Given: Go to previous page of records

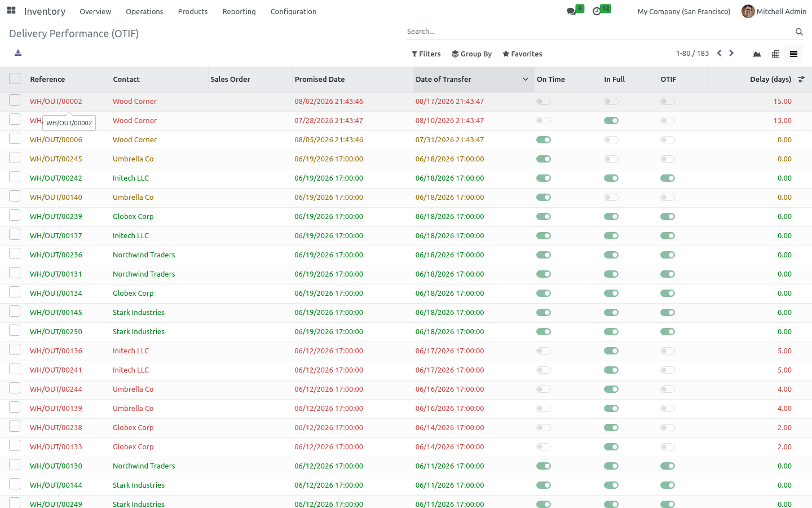Looking at the screenshot, I should tap(719, 53).
